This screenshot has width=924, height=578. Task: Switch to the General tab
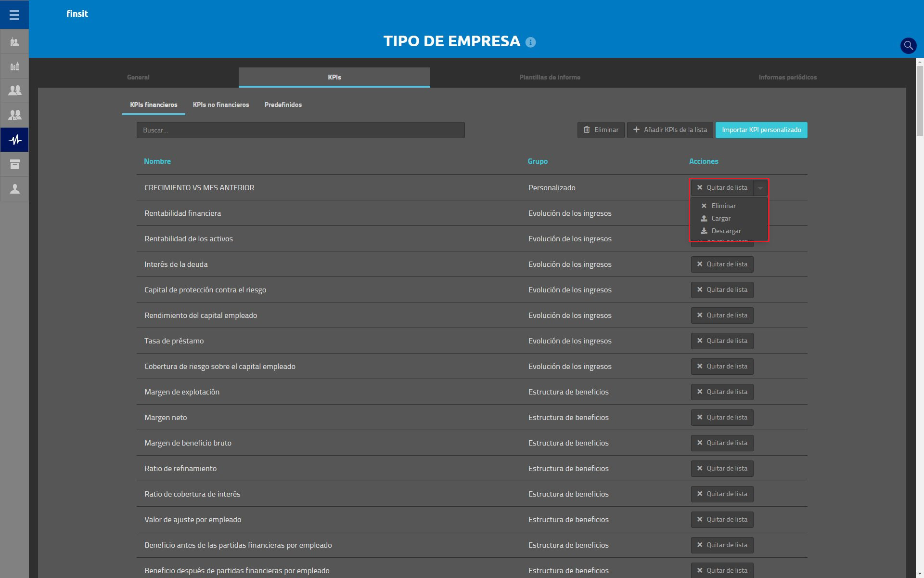(138, 77)
